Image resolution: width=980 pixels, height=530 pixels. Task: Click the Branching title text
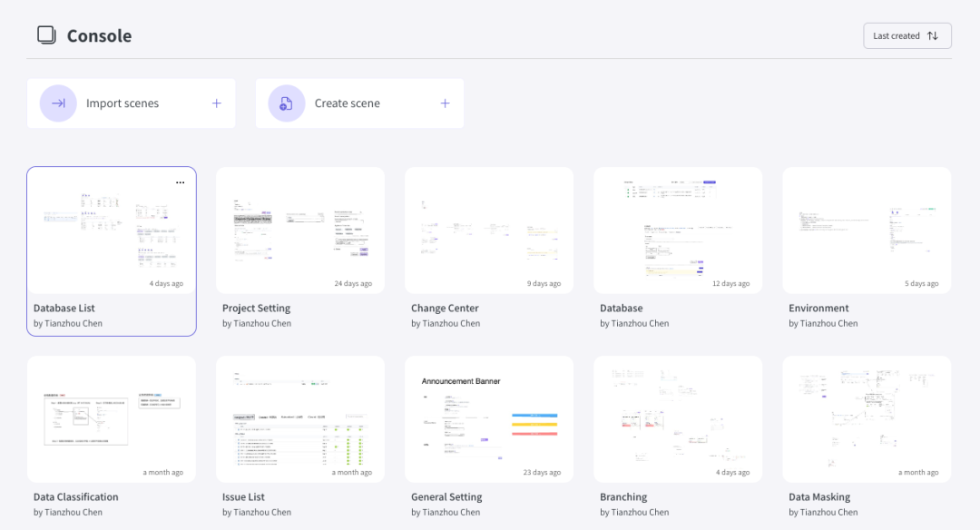[623, 497]
